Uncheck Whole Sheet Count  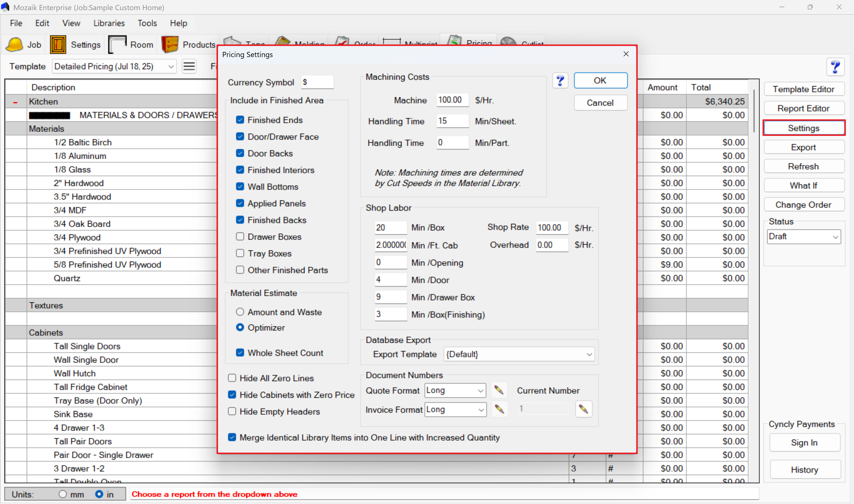pos(240,353)
